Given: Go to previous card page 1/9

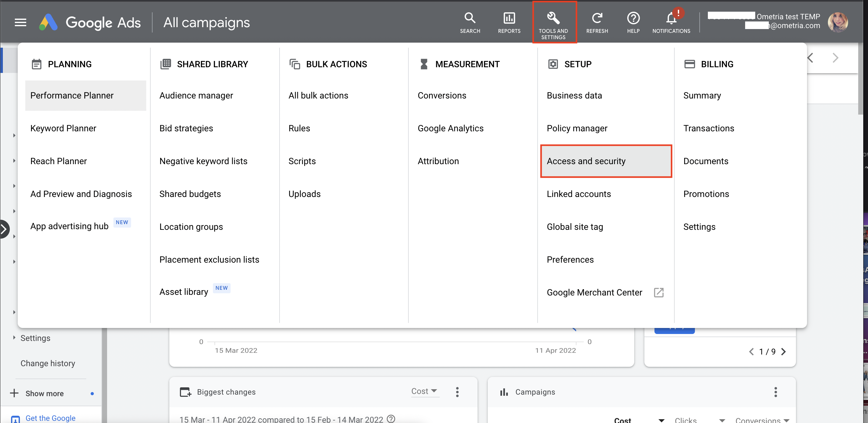Looking at the screenshot, I should (x=751, y=352).
